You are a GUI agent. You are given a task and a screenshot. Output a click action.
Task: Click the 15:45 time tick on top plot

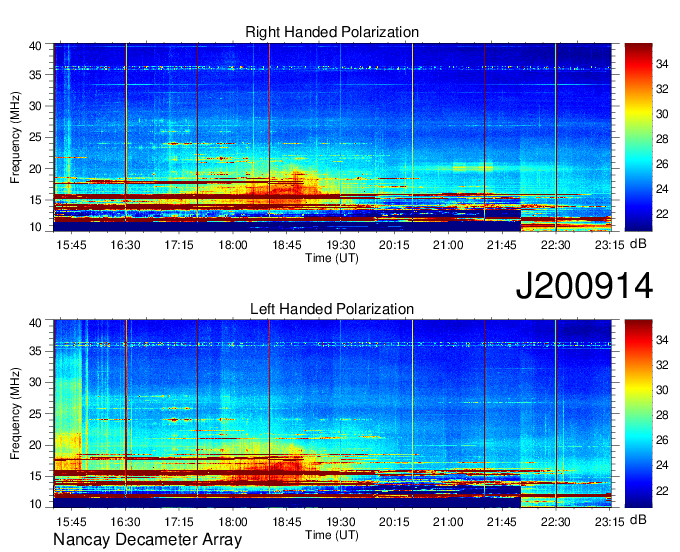click(x=71, y=245)
